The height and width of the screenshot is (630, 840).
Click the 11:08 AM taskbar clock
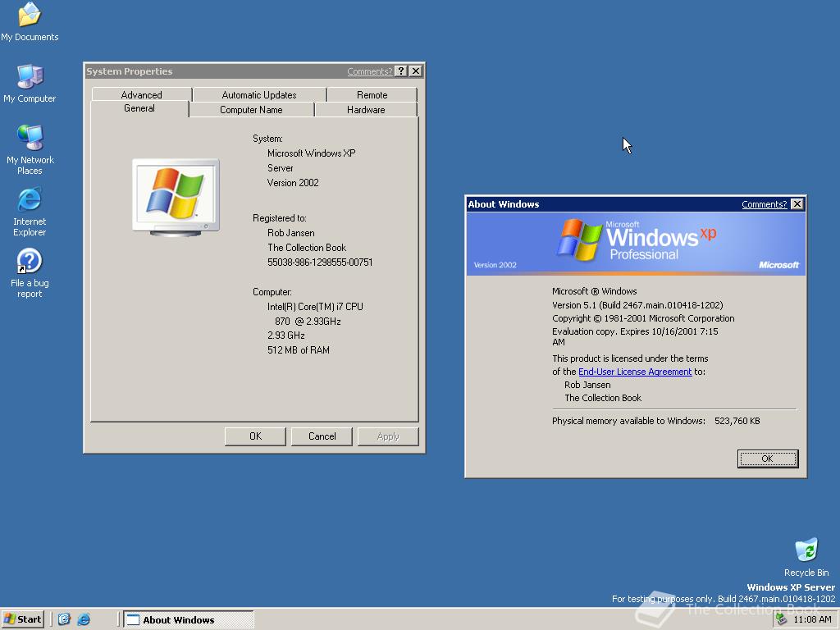(812, 619)
